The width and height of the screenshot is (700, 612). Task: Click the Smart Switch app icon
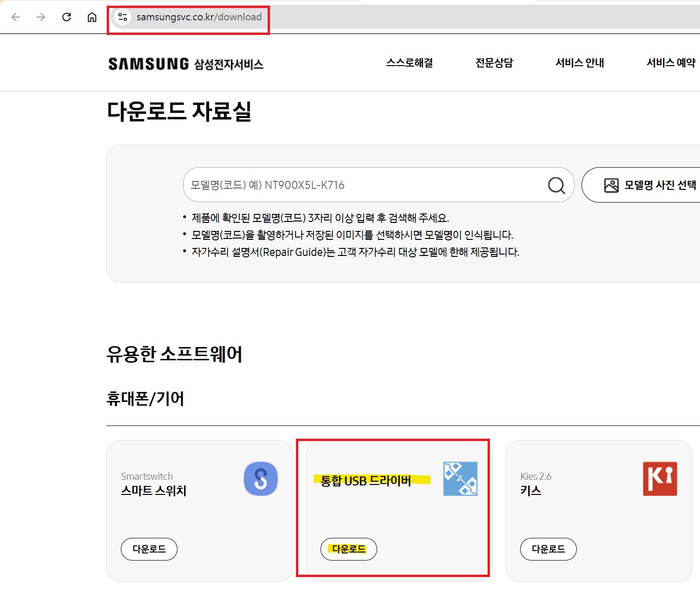pyautogui.click(x=261, y=479)
